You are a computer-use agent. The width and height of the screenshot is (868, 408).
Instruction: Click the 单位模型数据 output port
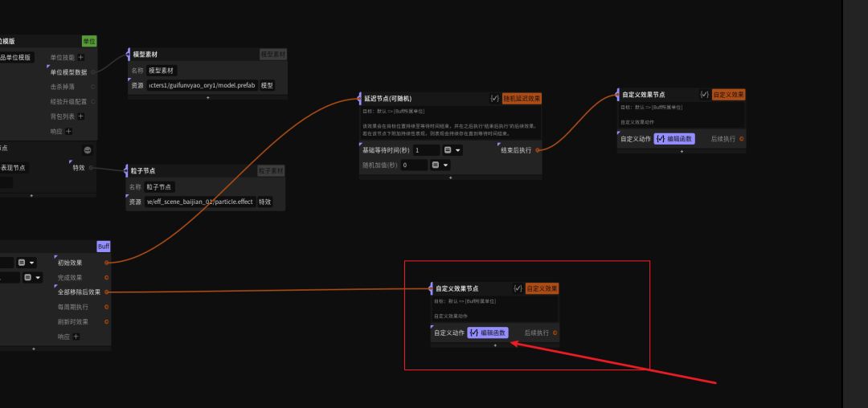92,71
